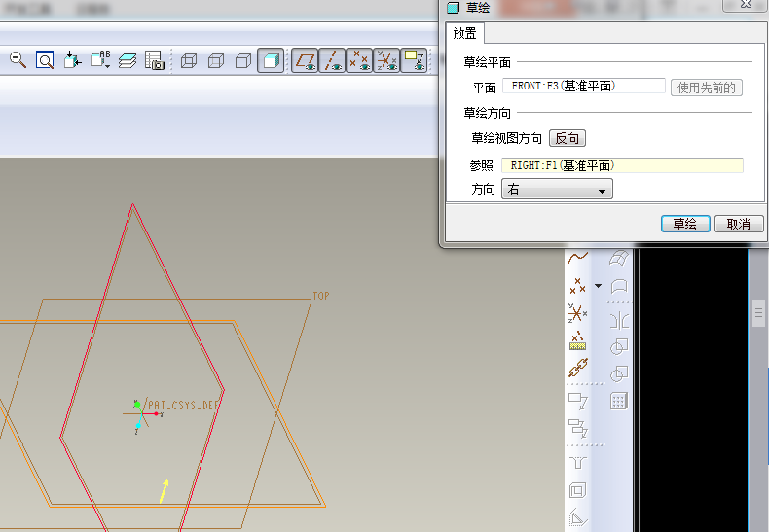Click the chain link tool icon
Screen dimensions: 769x532
point(578,370)
